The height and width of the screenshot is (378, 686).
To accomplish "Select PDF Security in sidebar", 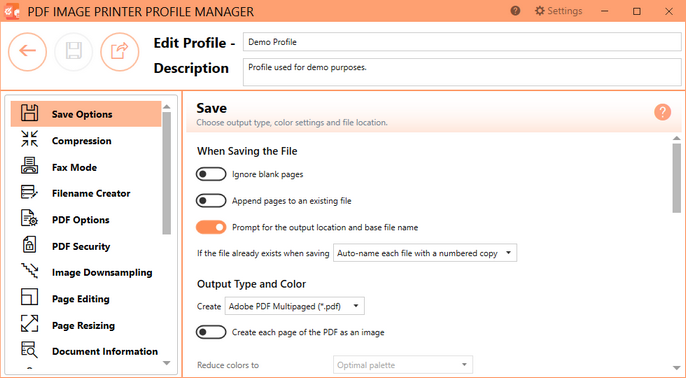I will [x=86, y=246].
